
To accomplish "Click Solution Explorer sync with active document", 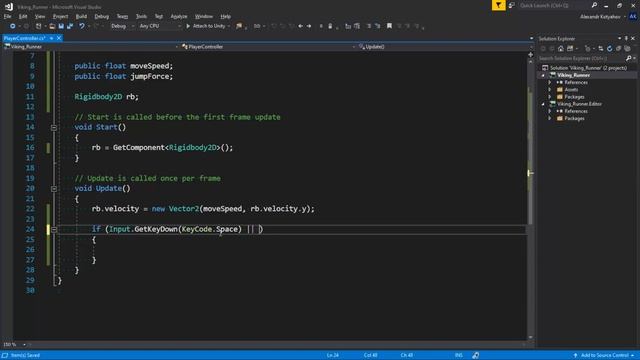I will click(x=601, y=49).
